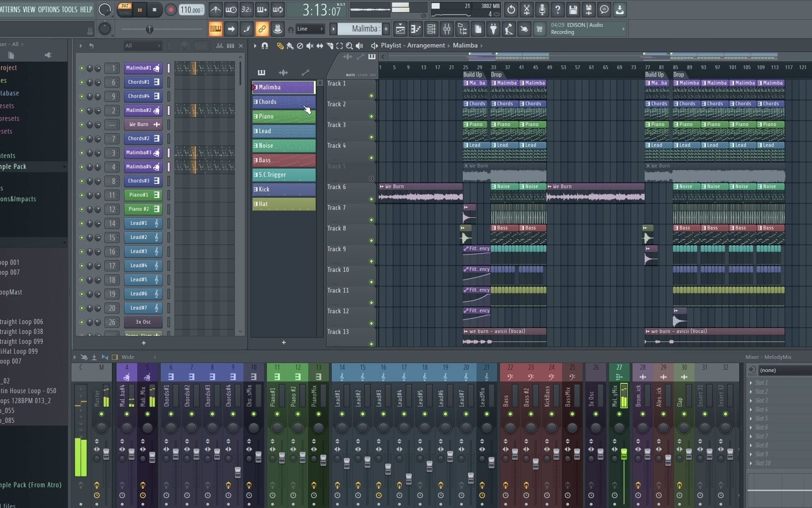Open the shopping cart content library icon
This screenshot has width=812, height=508.
pyautogui.click(x=539, y=29)
